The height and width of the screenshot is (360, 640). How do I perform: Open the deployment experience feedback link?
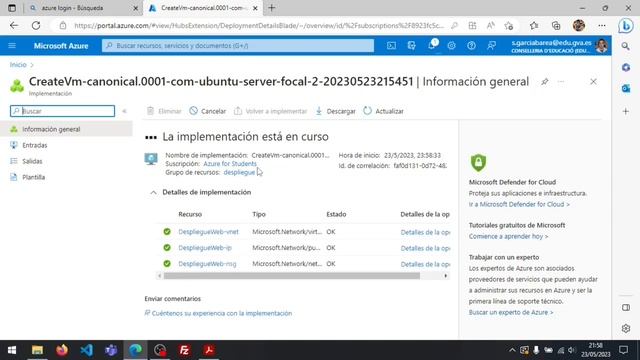(222, 313)
